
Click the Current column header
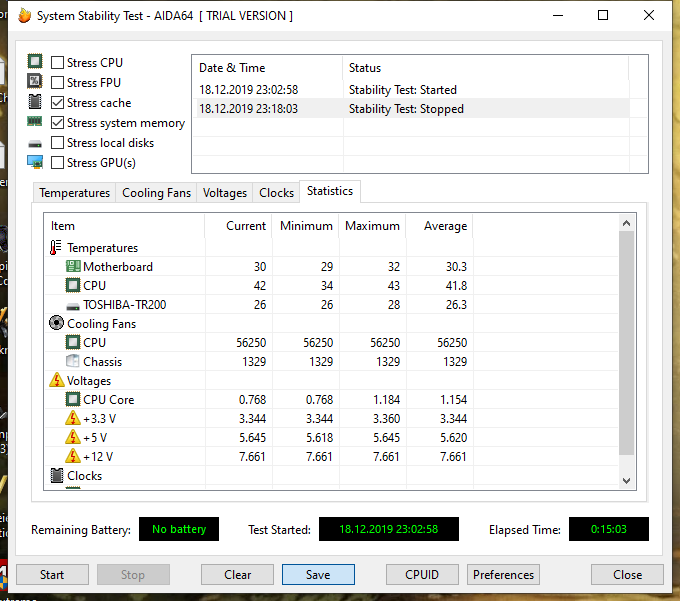(x=238, y=226)
